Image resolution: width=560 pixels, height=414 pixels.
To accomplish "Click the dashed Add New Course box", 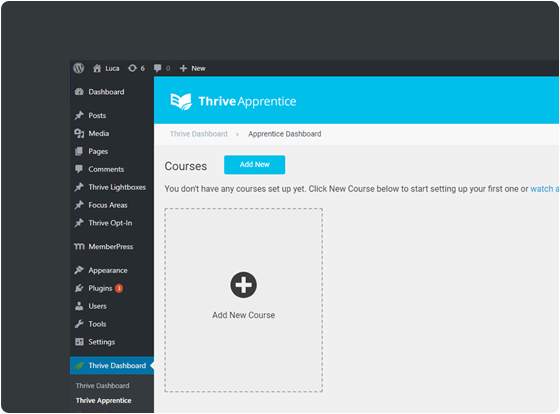I will (x=244, y=300).
